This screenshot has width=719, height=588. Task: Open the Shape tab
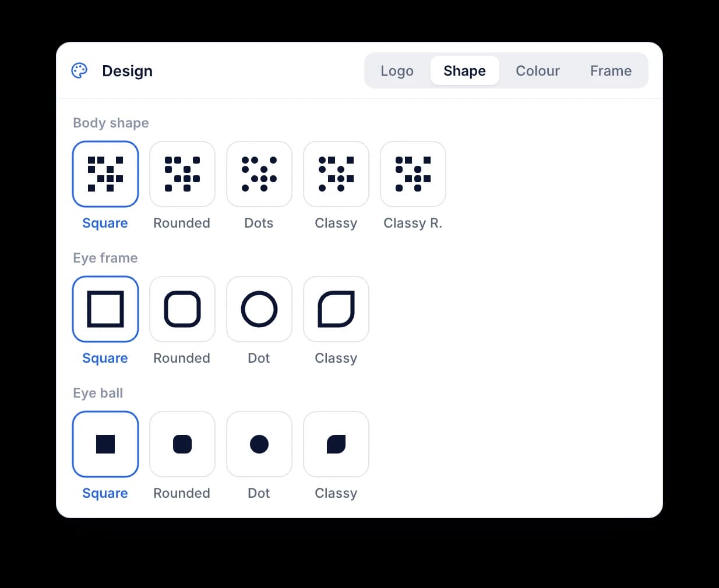click(x=464, y=70)
